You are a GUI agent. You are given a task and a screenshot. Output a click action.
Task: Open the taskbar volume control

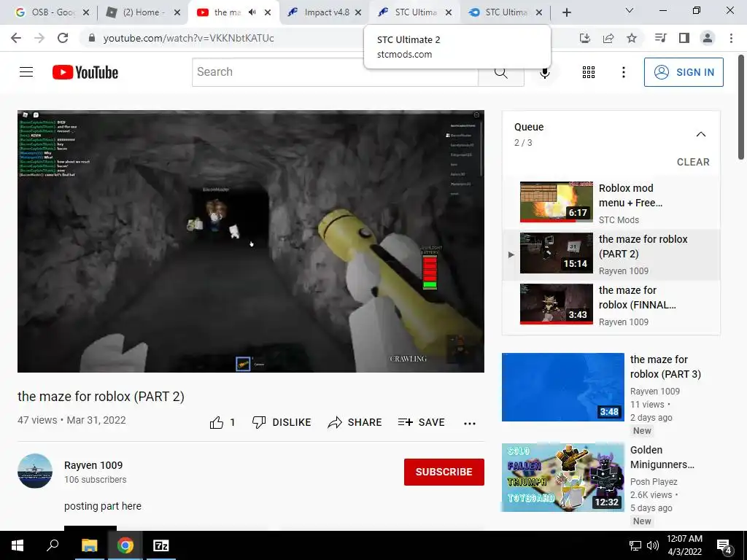[x=653, y=545]
